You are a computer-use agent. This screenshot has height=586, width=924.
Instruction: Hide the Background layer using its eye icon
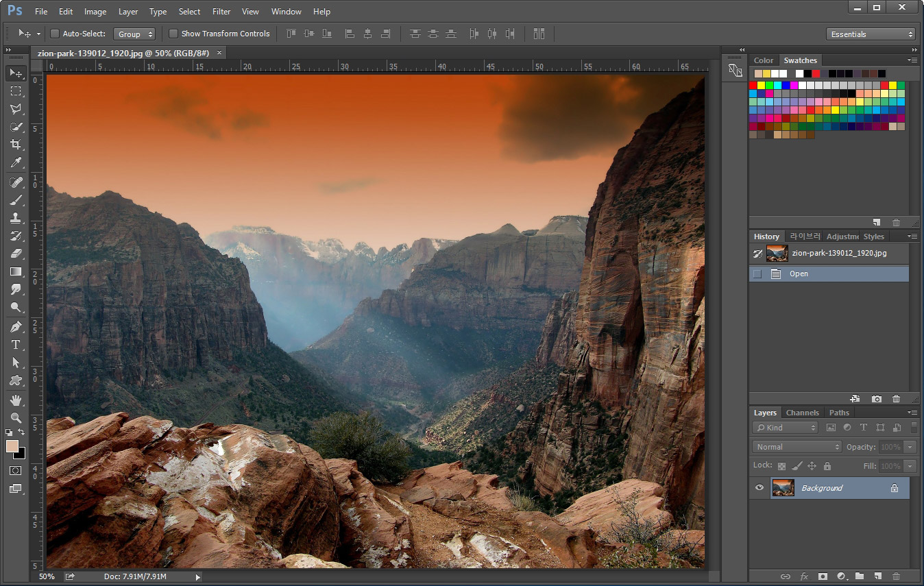point(759,488)
